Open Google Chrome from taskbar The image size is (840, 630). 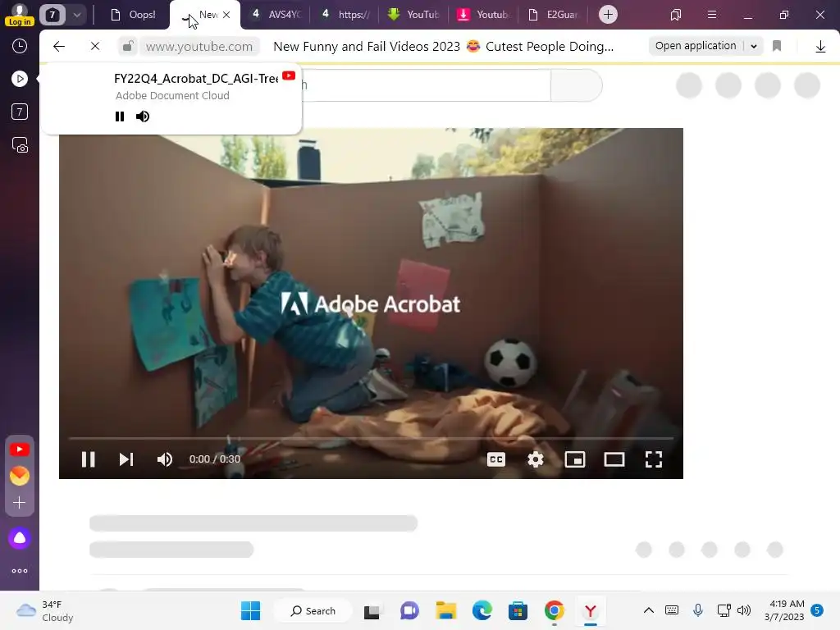click(555, 610)
